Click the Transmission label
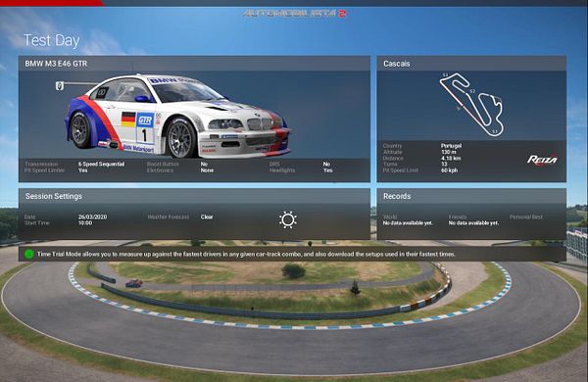588x382 pixels. [41, 164]
